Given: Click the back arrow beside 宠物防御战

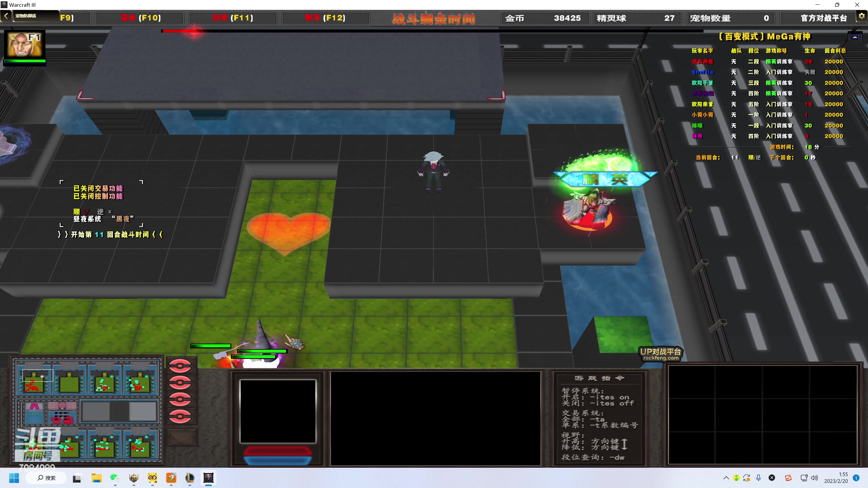Looking at the screenshot, I should tap(6, 16).
